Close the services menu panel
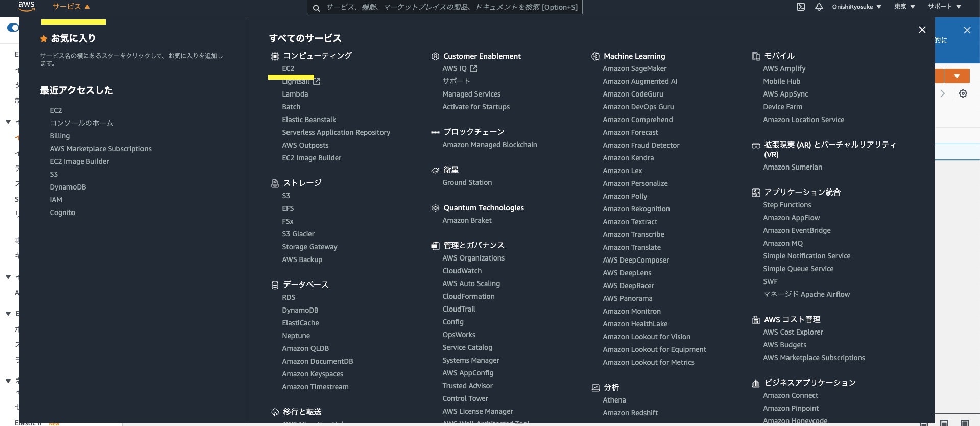This screenshot has width=980, height=426. (922, 30)
